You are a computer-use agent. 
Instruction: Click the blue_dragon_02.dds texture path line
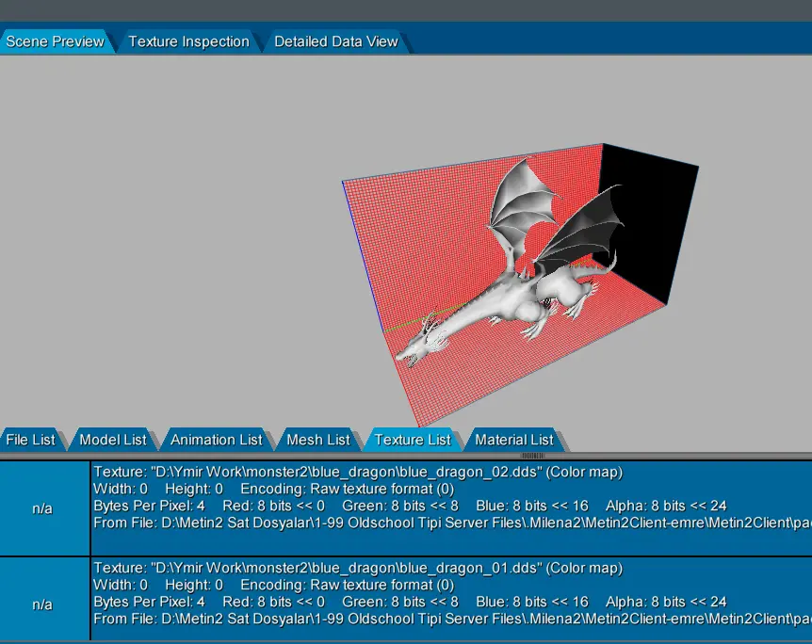point(358,472)
